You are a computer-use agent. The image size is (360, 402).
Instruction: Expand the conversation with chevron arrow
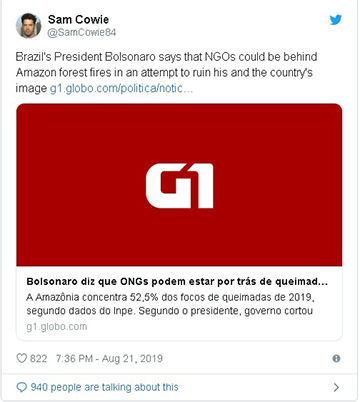(336, 387)
